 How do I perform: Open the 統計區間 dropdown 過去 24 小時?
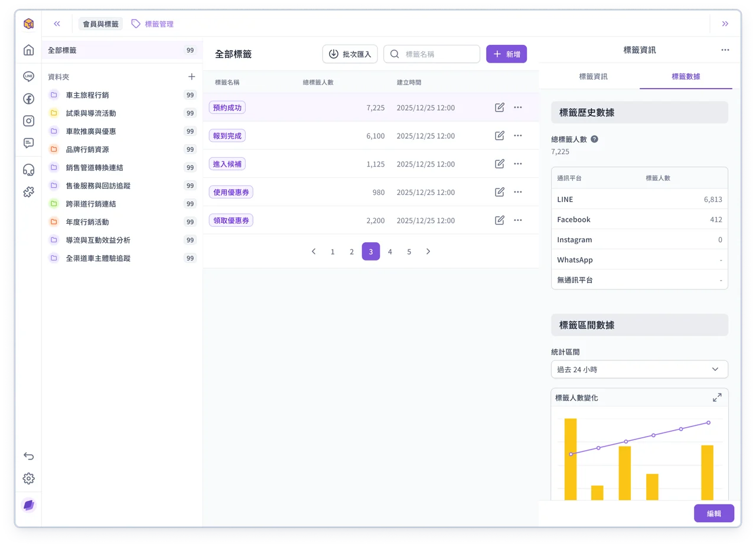coord(640,369)
